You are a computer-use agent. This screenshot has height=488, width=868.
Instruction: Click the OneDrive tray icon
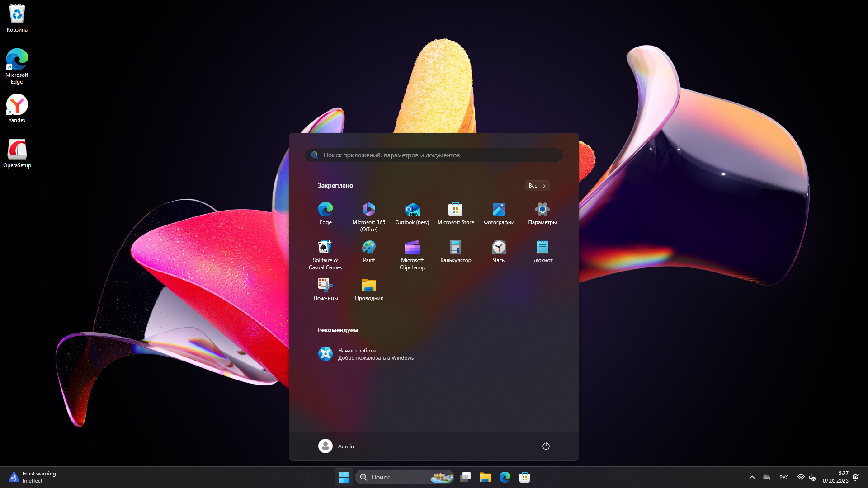(767, 477)
